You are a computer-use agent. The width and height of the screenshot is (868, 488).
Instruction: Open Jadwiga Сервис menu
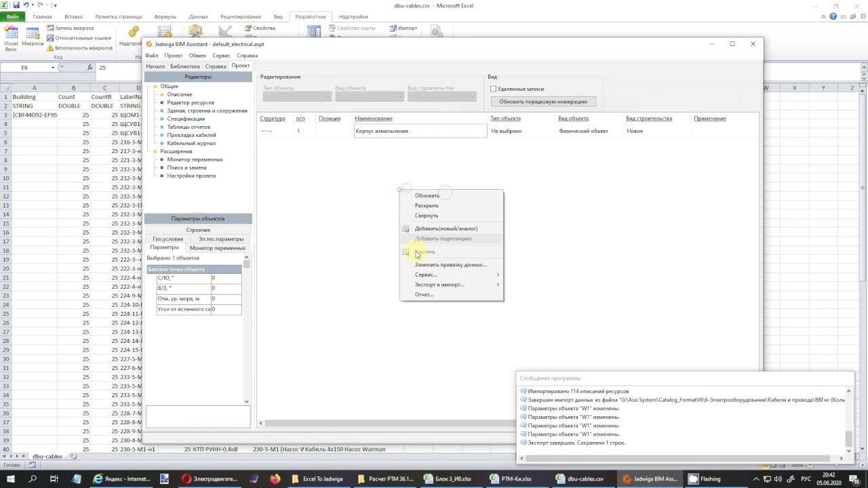pos(221,56)
